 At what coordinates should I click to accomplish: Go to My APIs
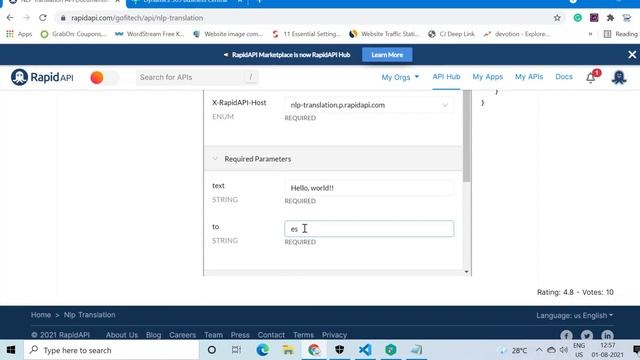click(x=529, y=77)
